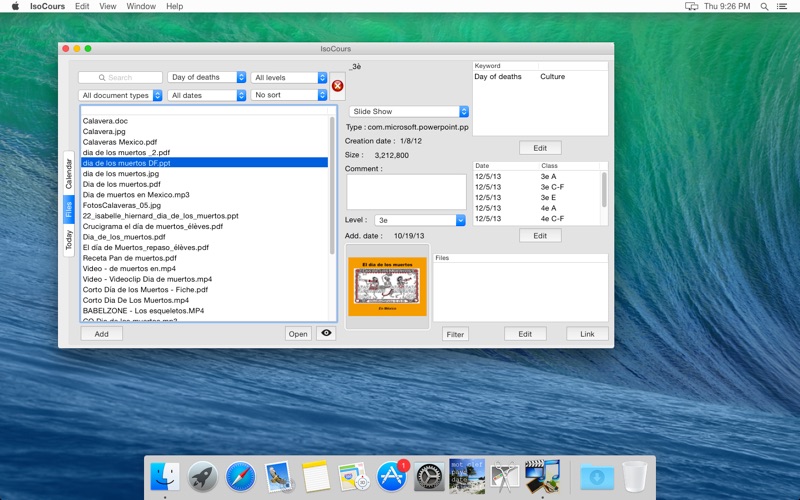
Task: Click the display mirroring icon in menu bar
Action: [x=691, y=6]
